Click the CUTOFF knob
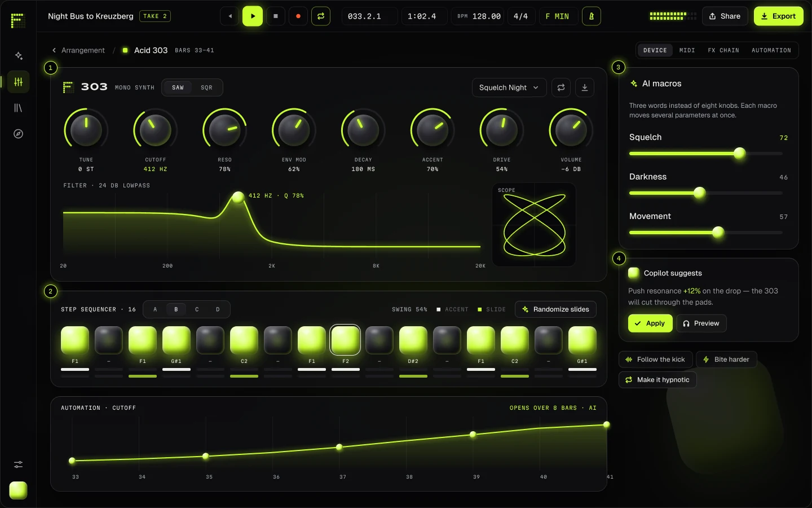The height and width of the screenshot is (508, 812). click(x=155, y=130)
